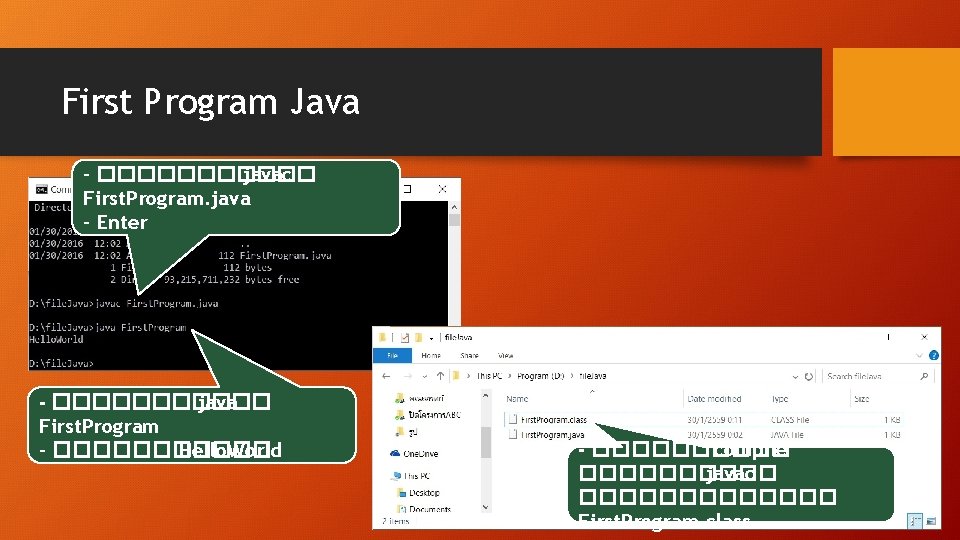
Task: Open the recent locations dropdown arrow
Action: tap(424, 377)
